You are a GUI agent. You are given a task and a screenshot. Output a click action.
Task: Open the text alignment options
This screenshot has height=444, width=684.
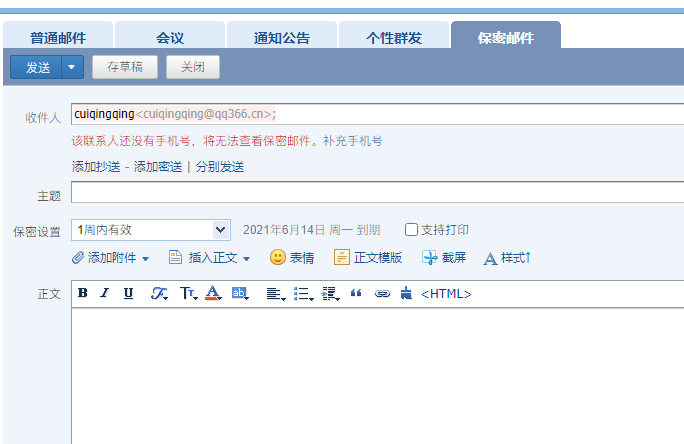[276, 294]
